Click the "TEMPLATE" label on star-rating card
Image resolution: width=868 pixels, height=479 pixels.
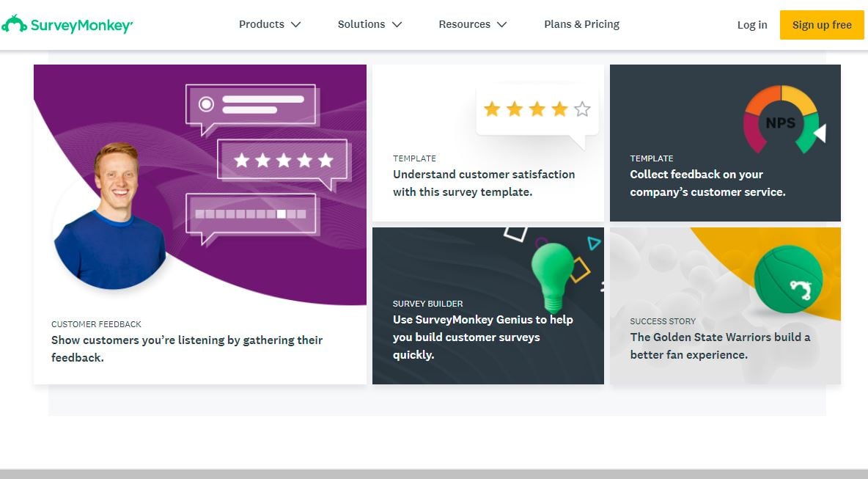pos(415,158)
